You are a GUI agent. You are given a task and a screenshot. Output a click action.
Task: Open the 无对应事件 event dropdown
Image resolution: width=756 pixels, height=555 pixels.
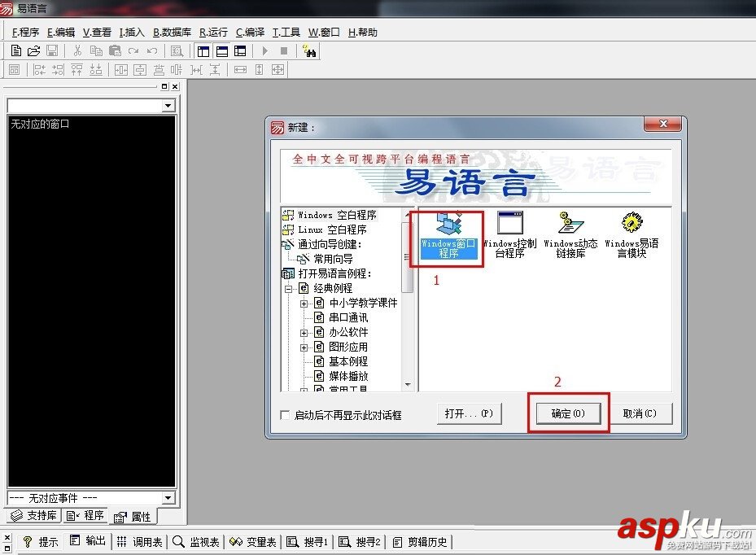pos(168,497)
